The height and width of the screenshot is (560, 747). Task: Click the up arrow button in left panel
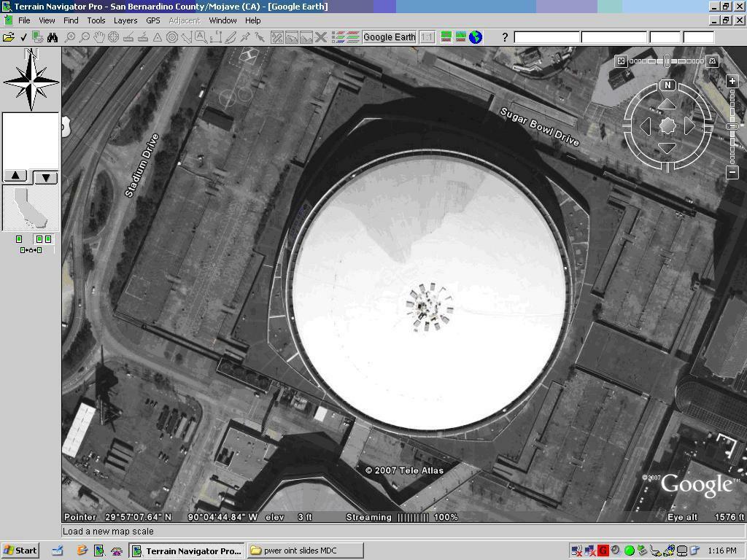tap(16, 176)
